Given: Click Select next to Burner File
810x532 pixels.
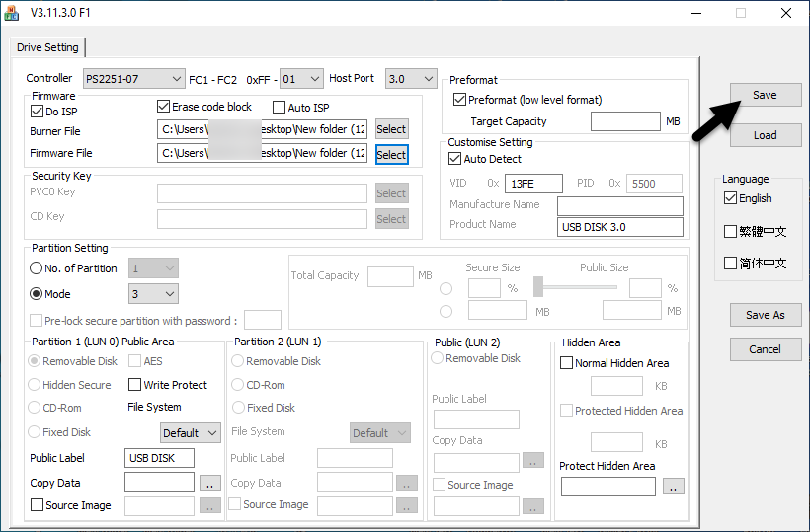Looking at the screenshot, I should click(x=391, y=129).
